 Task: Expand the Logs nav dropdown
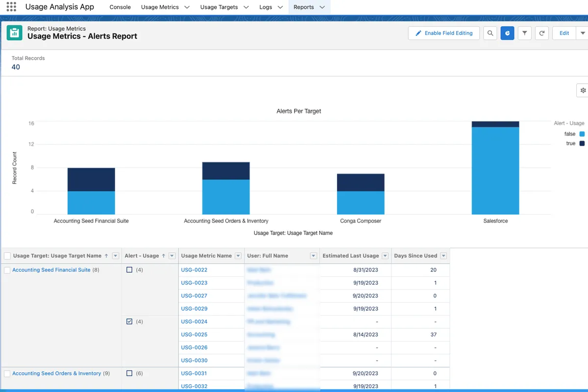pos(280,7)
